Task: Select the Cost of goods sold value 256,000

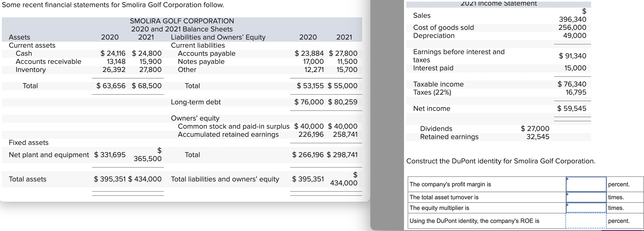Action: pos(572,27)
